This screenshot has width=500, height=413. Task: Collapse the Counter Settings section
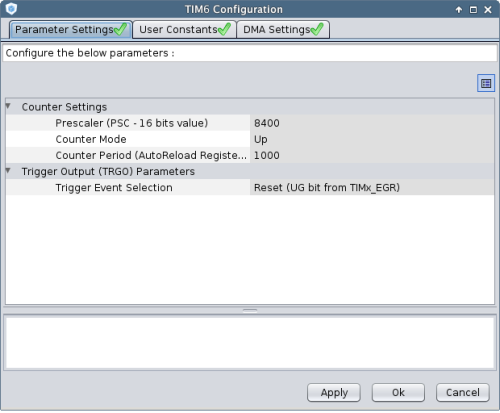point(8,106)
